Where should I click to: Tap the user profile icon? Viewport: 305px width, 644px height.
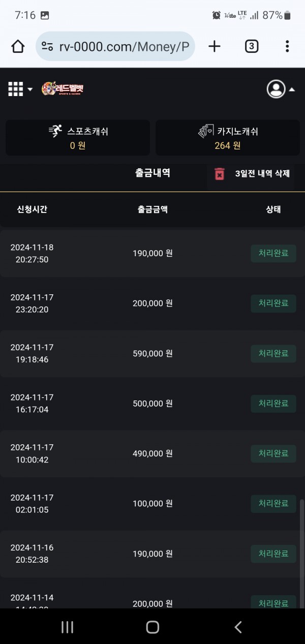pyautogui.click(x=276, y=89)
